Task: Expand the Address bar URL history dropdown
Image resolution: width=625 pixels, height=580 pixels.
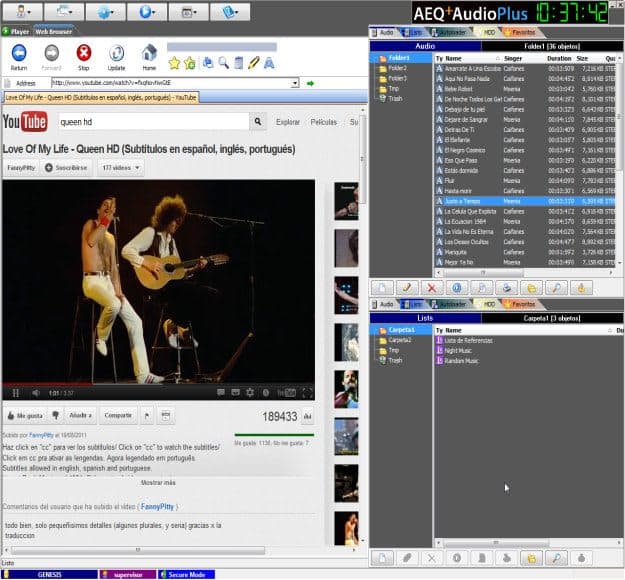Action: [295, 83]
